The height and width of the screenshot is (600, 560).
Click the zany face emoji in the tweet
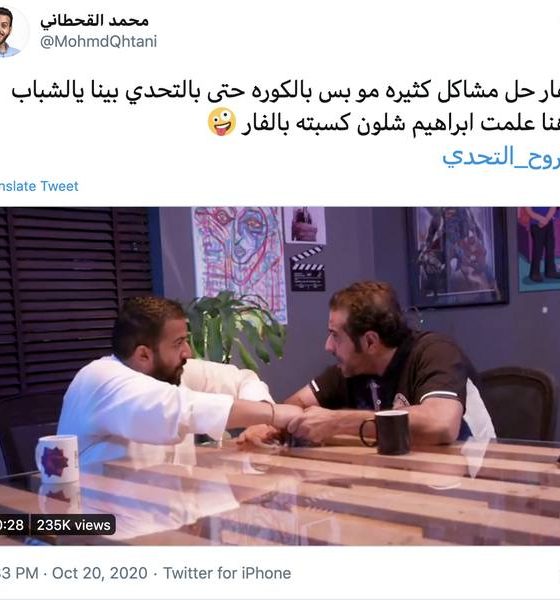point(222,122)
